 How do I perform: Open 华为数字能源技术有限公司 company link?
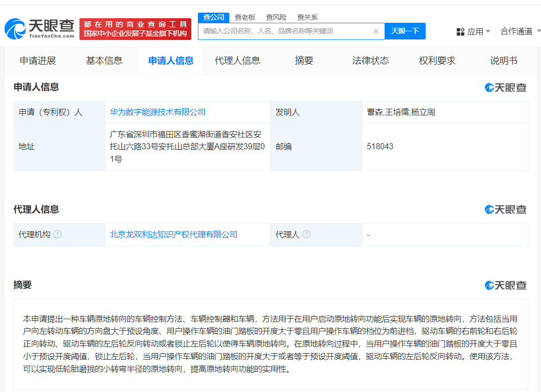[x=158, y=112]
